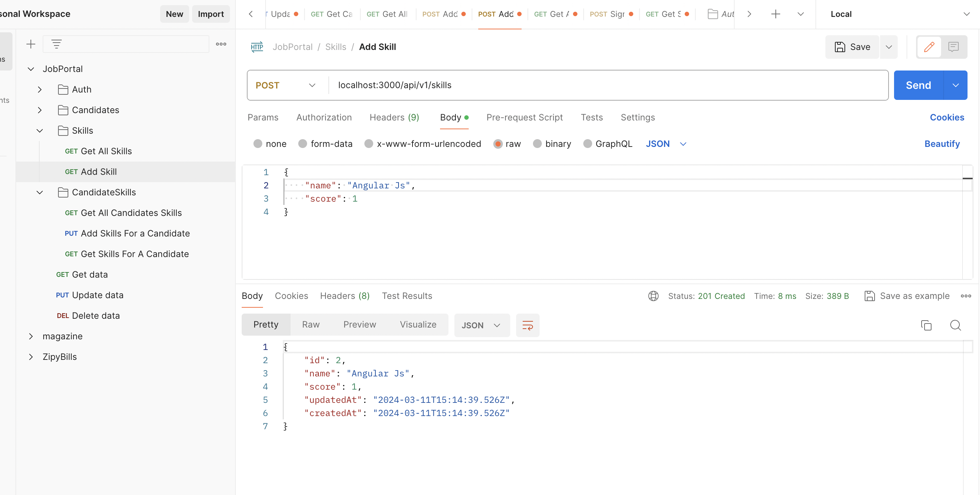
Task: Click the pencil edit mode icon
Action: (929, 47)
